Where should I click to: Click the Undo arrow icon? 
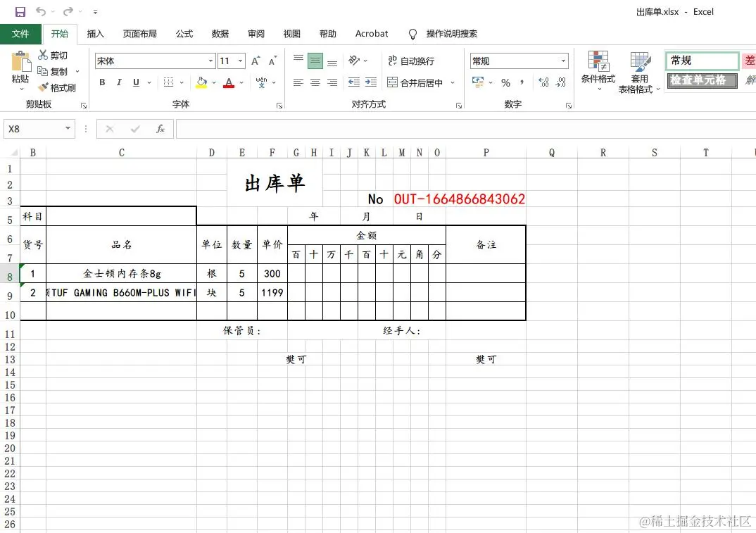point(41,11)
